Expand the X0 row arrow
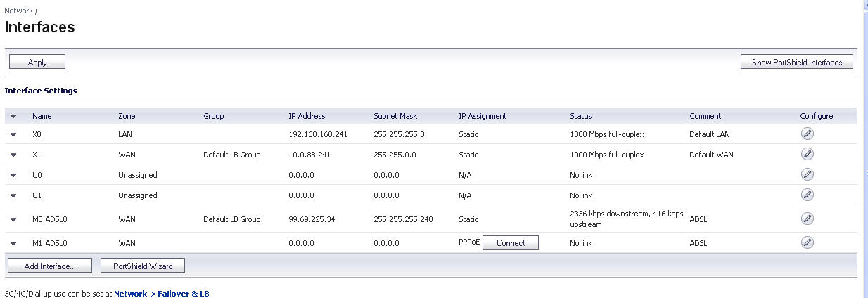 tap(13, 134)
